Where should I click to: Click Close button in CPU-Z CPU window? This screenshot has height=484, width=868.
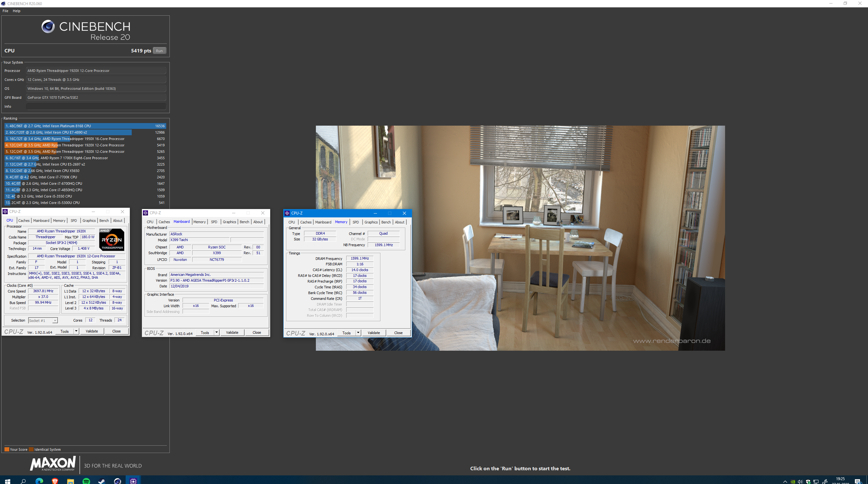tap(116, 331)
